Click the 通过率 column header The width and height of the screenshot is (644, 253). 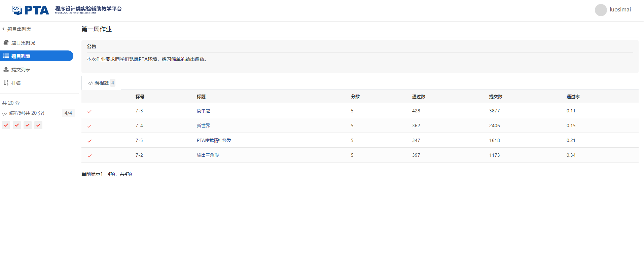(x=573, y=97)
